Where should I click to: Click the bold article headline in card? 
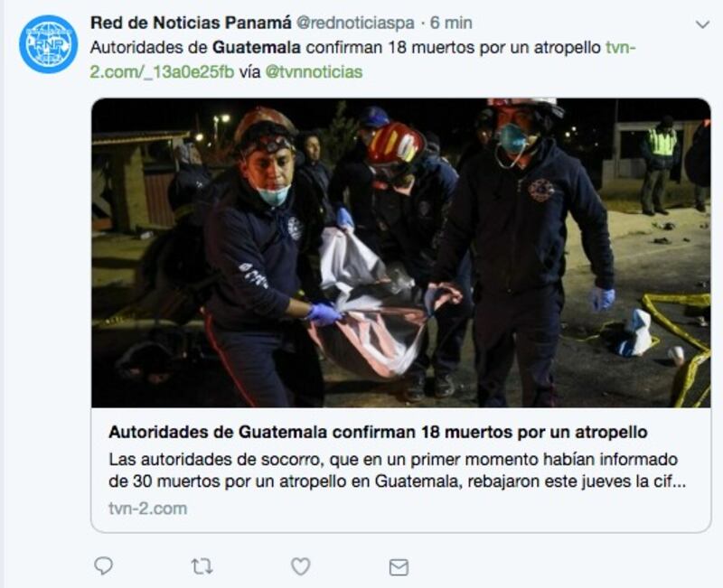[378, 432]
